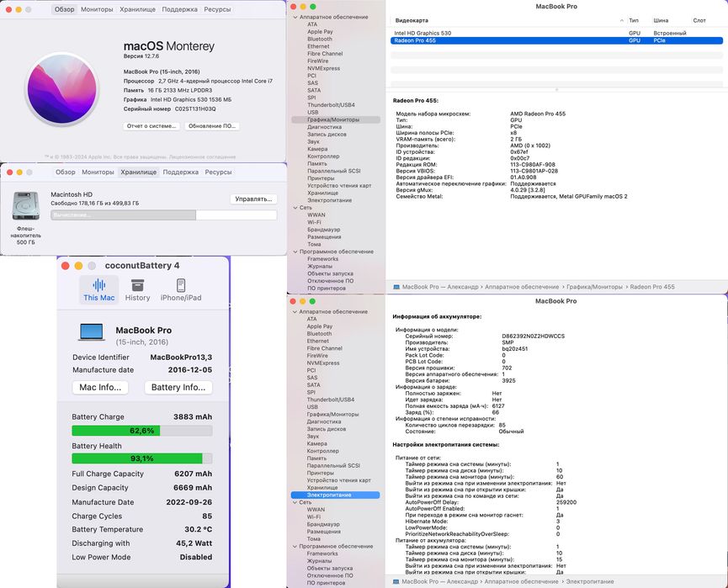
Task: Open the Ресурсы tab in macOS Monterey window
Action: tap(217, 9)
